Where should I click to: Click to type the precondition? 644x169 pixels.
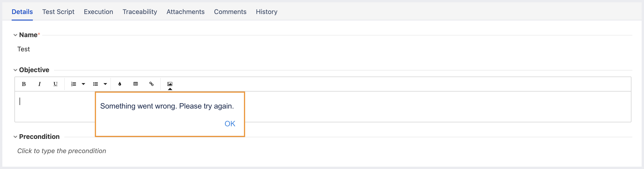click(x=62, y=151)
